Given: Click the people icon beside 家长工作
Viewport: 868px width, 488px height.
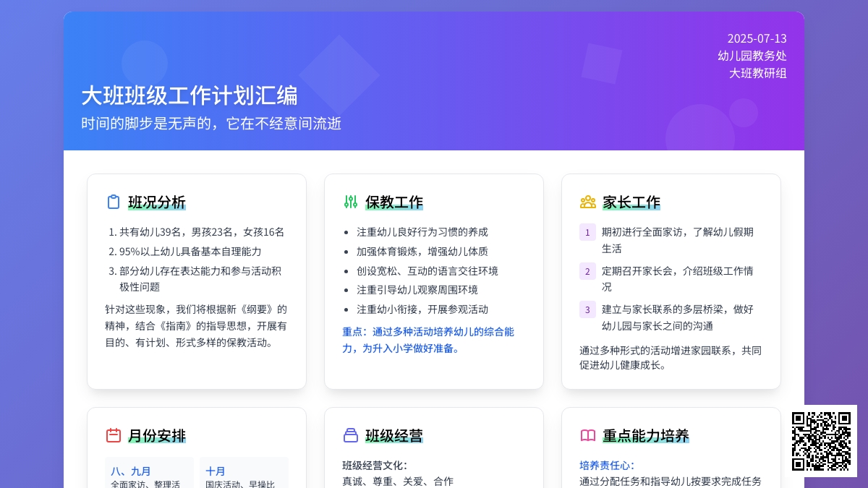Looking at the screenshot, I should (588, 202).
